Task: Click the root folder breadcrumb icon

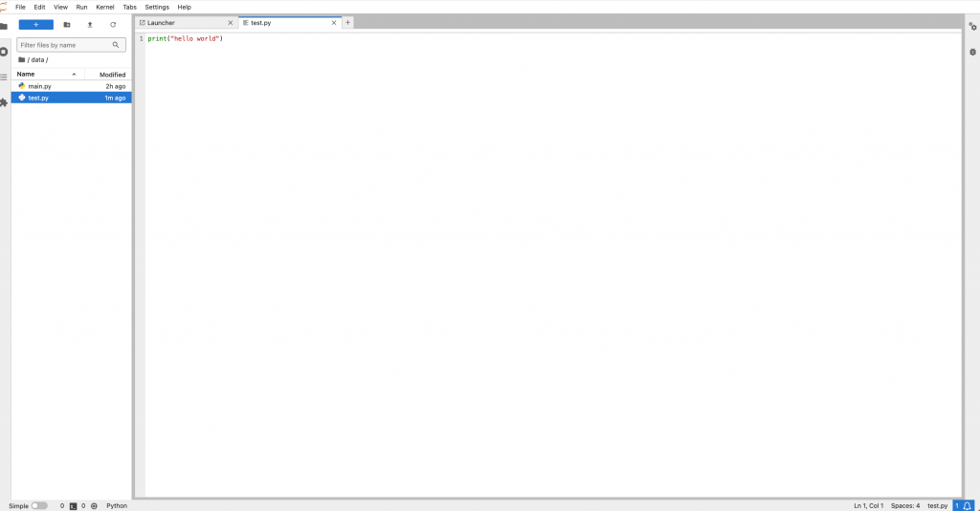Action: pyautogui.click(x=21, y=60)
